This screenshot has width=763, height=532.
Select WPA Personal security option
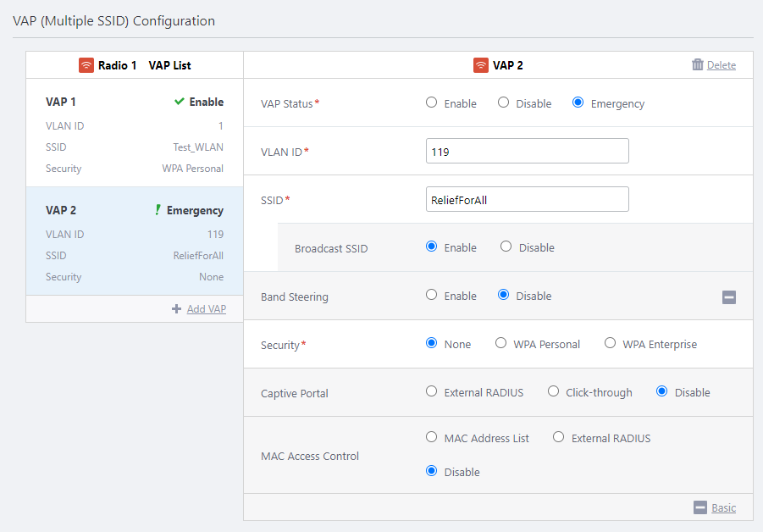tap(501, 344)
